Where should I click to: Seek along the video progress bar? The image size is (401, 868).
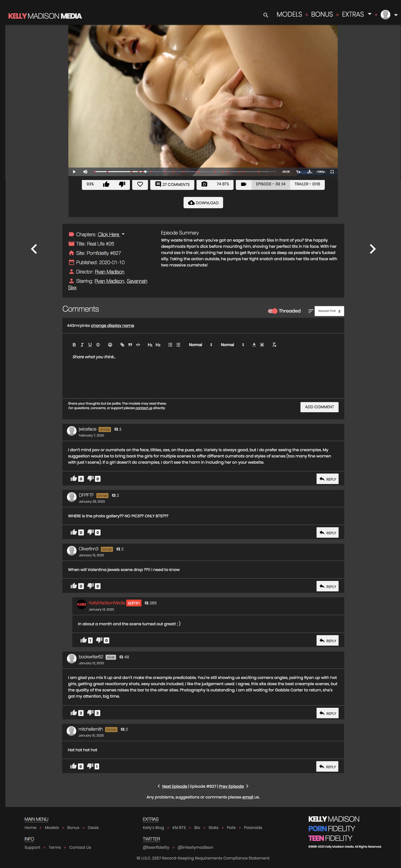click(x=185, y=172)
